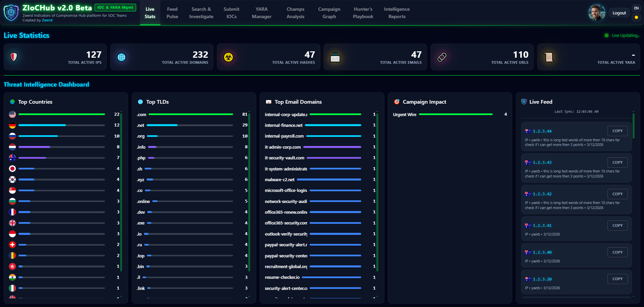Copy the IP 1.2.3.41 from Live Feed

pos(617,225)
